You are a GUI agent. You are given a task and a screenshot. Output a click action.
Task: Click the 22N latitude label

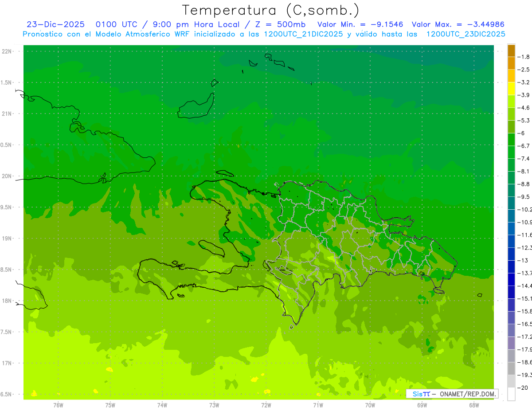point(7,51)
